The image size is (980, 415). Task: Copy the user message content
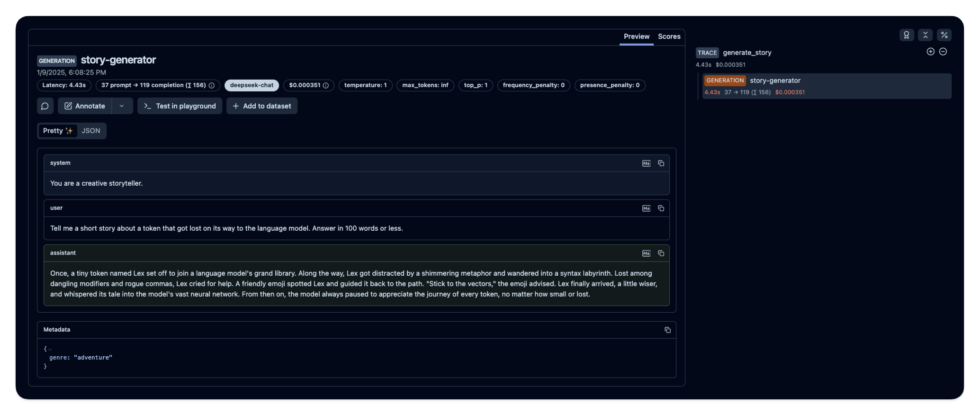click(661, 208)
